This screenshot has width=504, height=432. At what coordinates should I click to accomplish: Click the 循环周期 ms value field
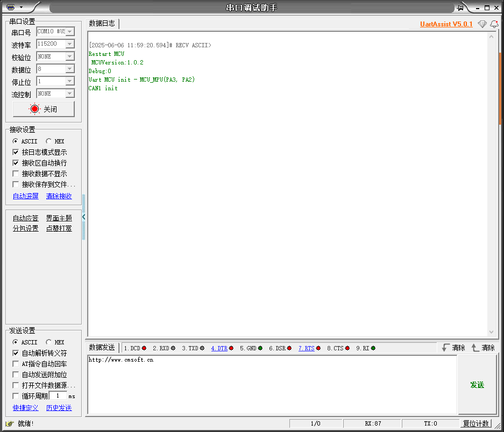[58, 395]
